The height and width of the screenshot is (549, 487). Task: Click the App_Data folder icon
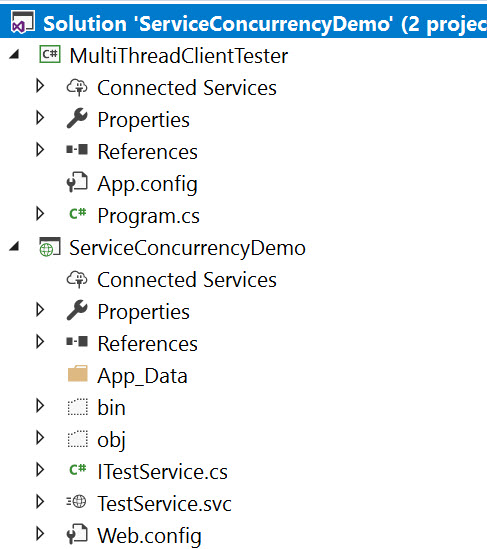coord(77,374)
